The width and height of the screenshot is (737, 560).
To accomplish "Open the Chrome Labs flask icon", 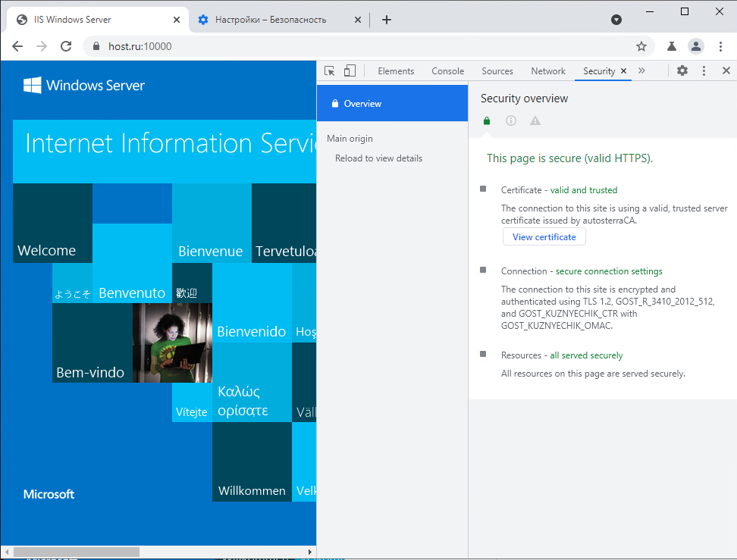I will [672, 46].
